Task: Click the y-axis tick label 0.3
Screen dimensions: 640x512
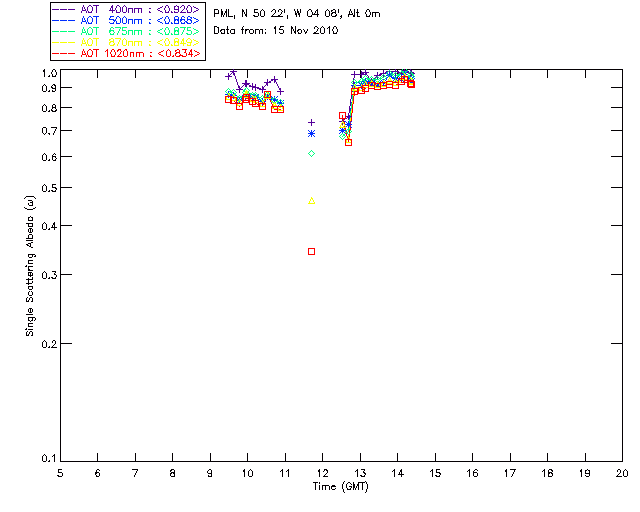Action: (x=49, y=275)
